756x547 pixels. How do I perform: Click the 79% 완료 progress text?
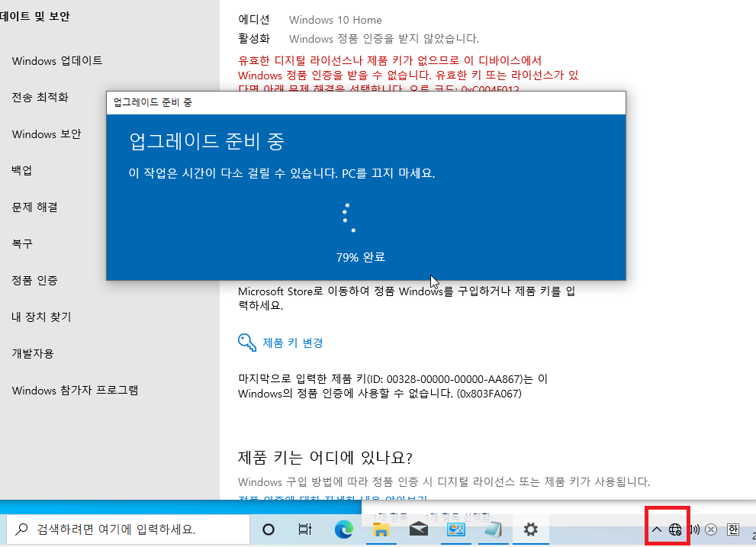[361, 257]
